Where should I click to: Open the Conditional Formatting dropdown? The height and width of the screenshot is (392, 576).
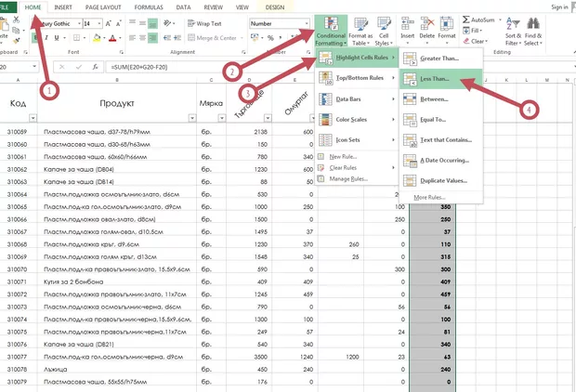pos(332,31)
